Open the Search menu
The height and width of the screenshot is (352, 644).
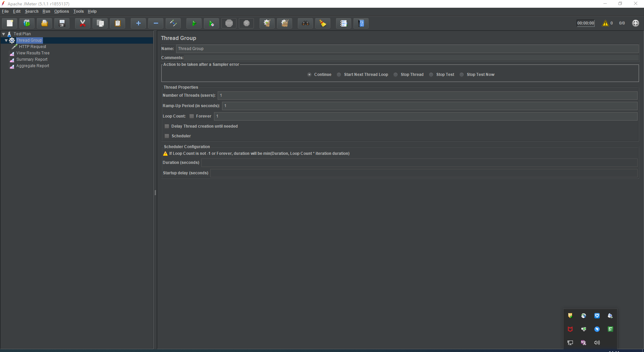click(x=32, y=11)
